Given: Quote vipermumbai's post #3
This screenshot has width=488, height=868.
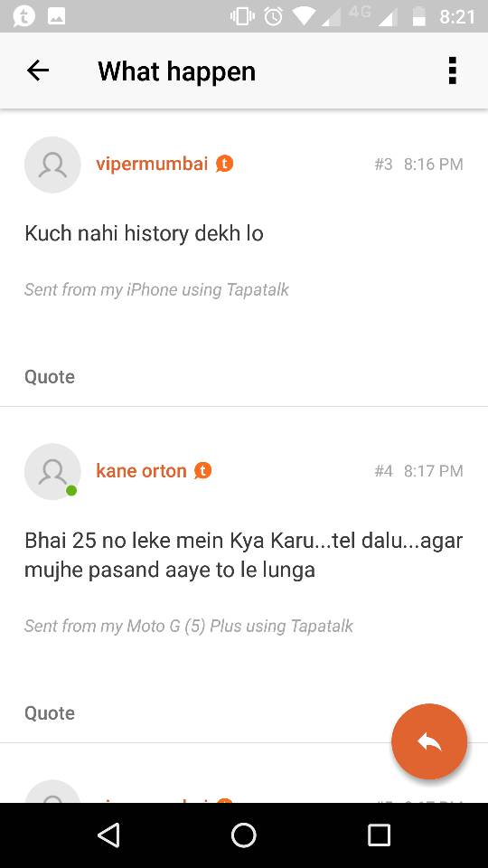Looking at the screenshot, I should coord(49,377).
